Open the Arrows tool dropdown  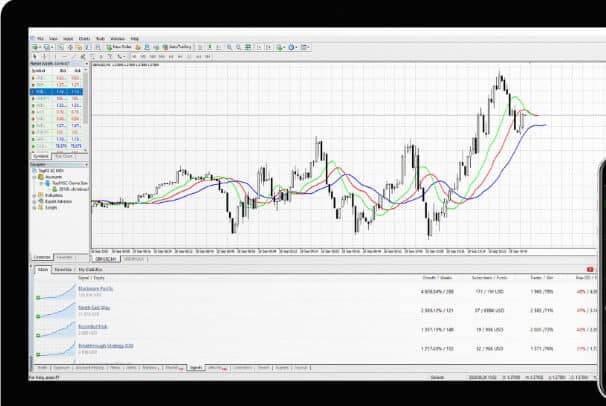124,56
